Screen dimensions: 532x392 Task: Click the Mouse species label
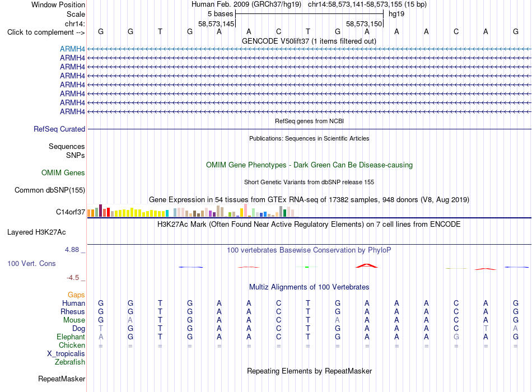[x=74, y=320]
